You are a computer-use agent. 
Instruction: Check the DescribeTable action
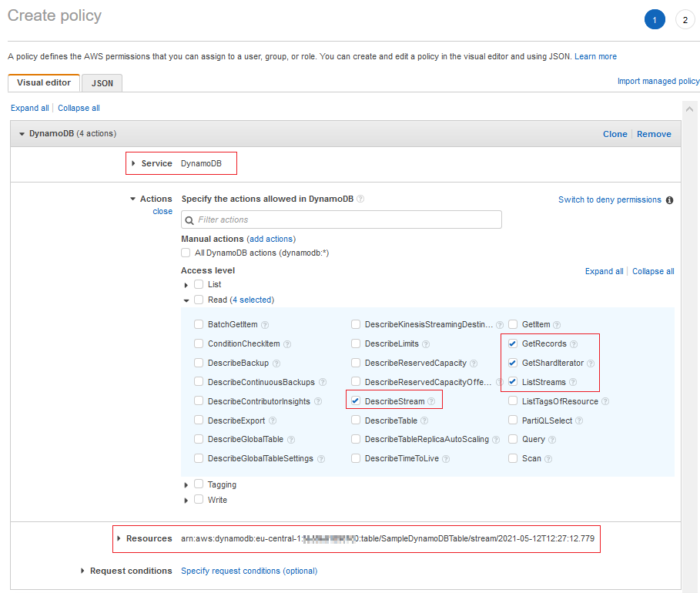coord(355,420)
